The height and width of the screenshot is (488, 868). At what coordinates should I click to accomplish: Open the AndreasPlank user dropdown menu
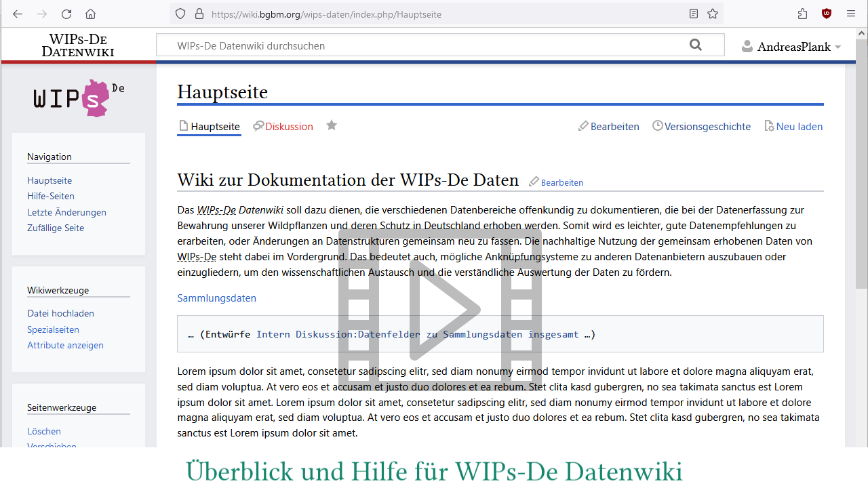coord(791,47)
